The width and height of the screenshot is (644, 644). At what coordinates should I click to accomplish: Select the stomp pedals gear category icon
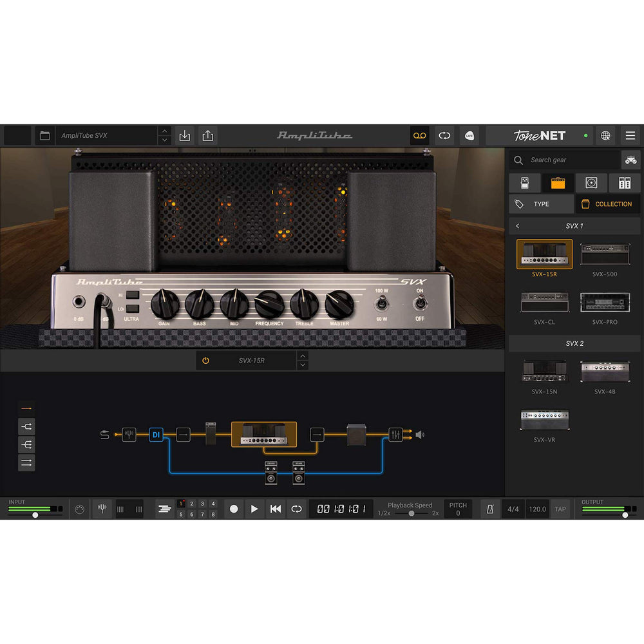525,183
